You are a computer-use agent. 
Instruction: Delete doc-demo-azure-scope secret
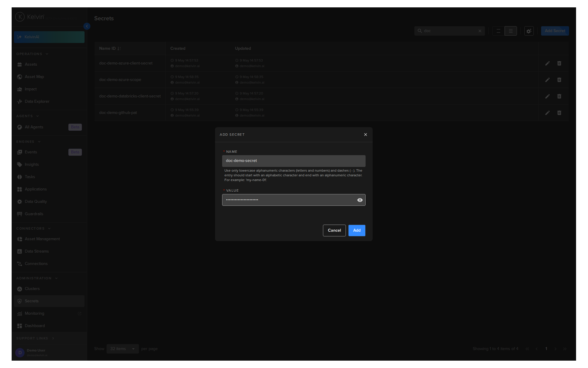[x=559, y=80]
